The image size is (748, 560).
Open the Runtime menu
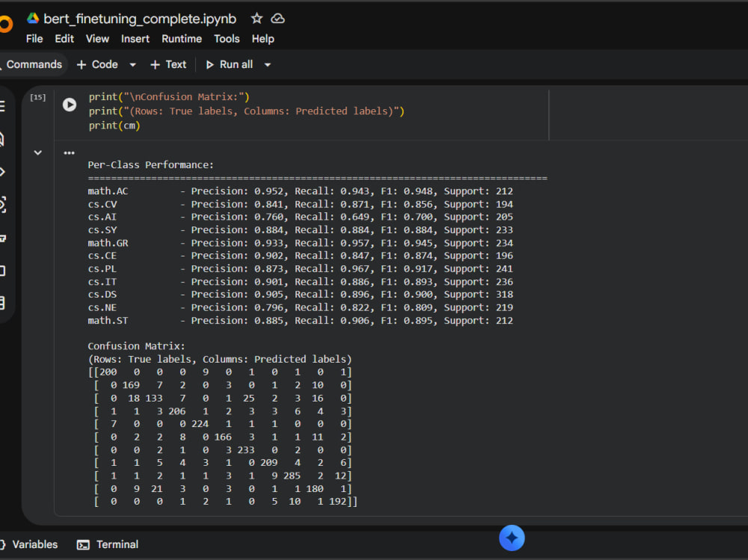(182, 39)
